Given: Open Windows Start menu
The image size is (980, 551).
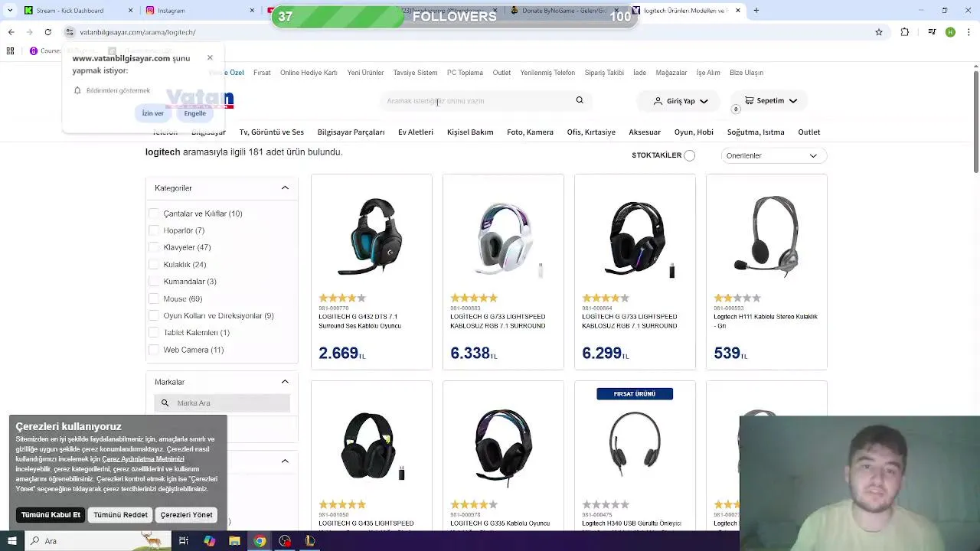Looking at the screenshot, I should coord(11,541).
